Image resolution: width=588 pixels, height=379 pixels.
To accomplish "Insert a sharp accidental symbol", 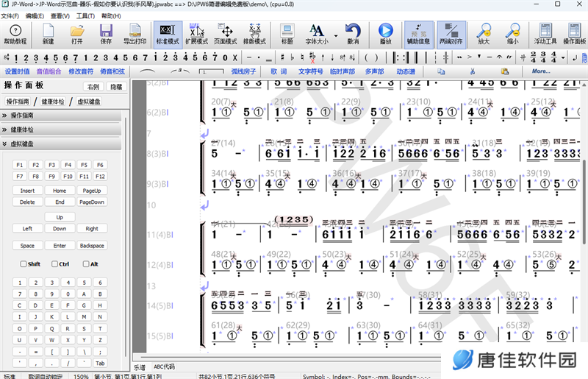I will [x=282, y=57].
